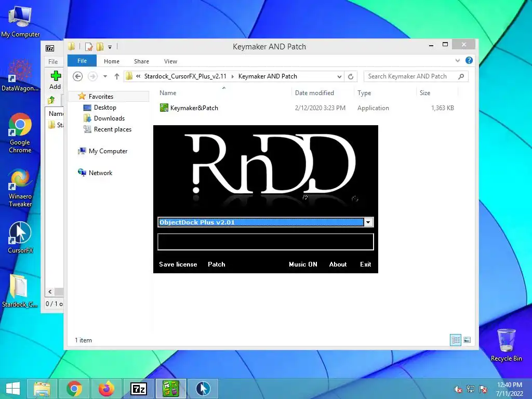This screenshot has width=532, height=399.
Task: Sort by Type column header
Action: pyautogui.click(x=385, y=92)
